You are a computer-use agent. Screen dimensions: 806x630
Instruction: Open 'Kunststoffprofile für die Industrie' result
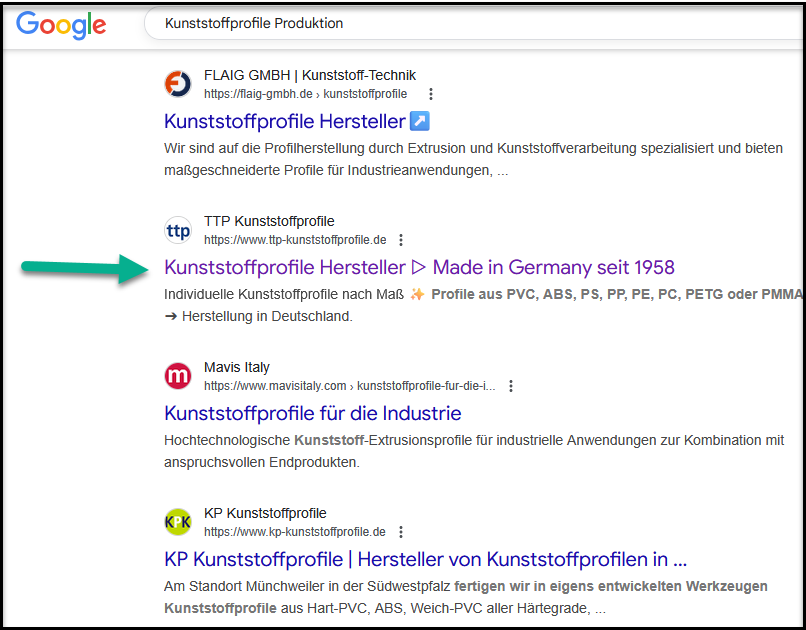[312, 413]
